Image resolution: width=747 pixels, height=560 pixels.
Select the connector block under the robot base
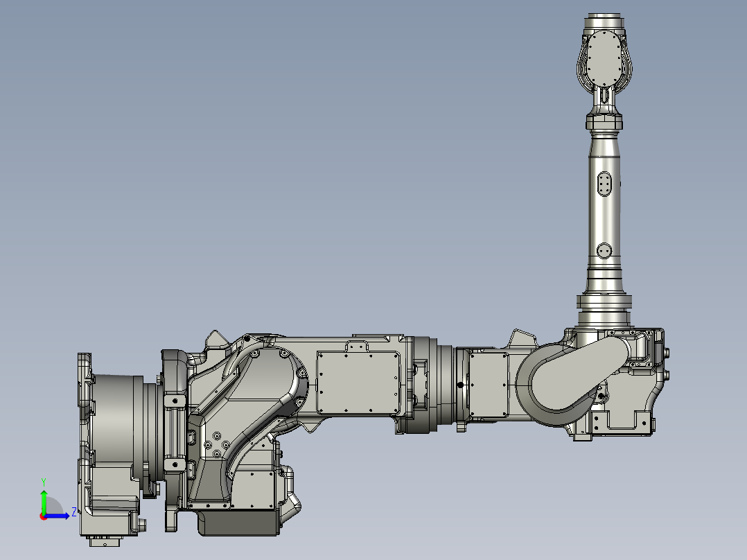point(104,541)
